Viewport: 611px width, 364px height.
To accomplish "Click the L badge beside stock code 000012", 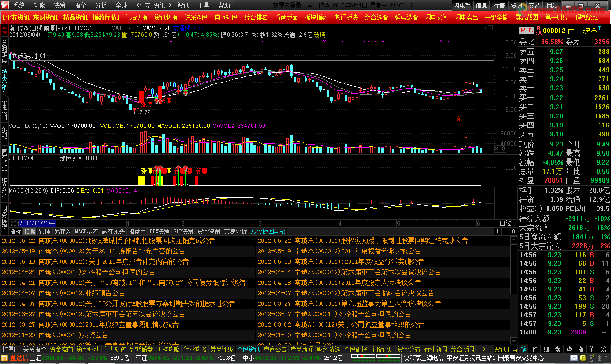I will (529, 31).
